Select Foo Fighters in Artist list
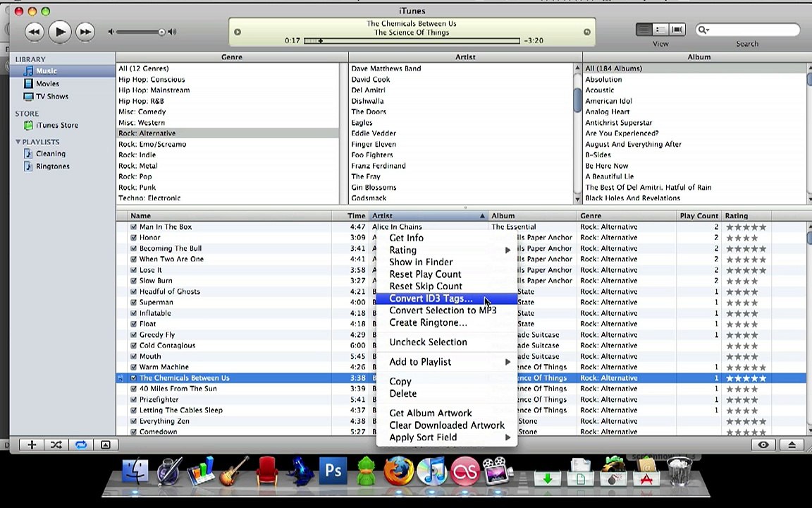812x508 pixels. [461, 155]
